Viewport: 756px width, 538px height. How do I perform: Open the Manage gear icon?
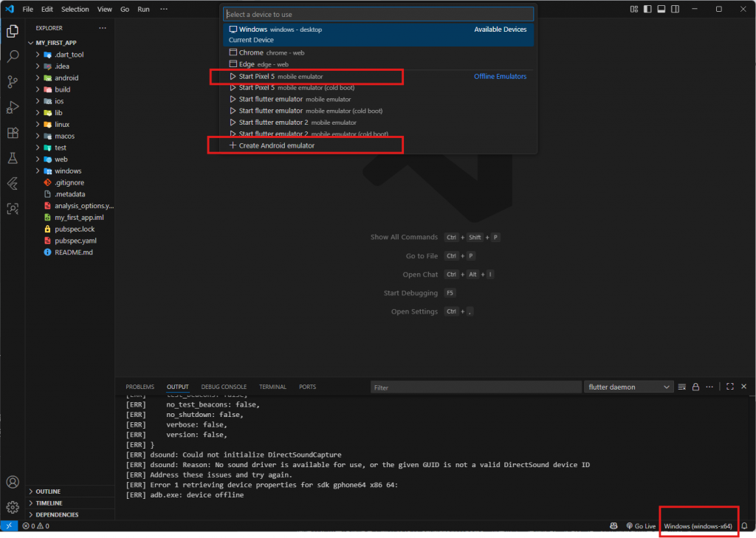(13, 507)
